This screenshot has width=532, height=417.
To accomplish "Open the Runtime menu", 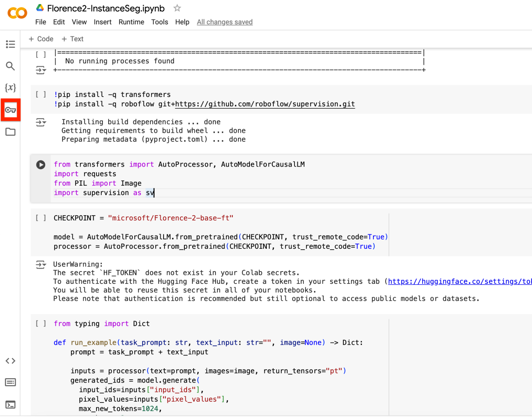I will click(x=131, y=22).
